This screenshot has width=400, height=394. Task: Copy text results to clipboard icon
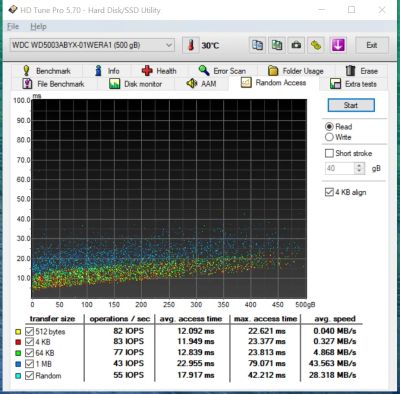[257, 45]
